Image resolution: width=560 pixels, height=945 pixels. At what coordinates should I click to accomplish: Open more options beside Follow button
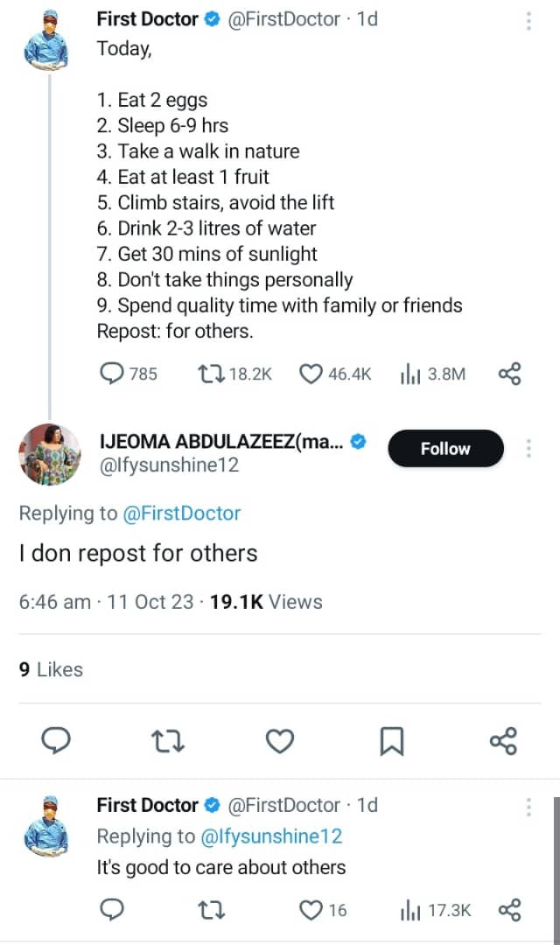pyautogui.click(x=528, y=448)
